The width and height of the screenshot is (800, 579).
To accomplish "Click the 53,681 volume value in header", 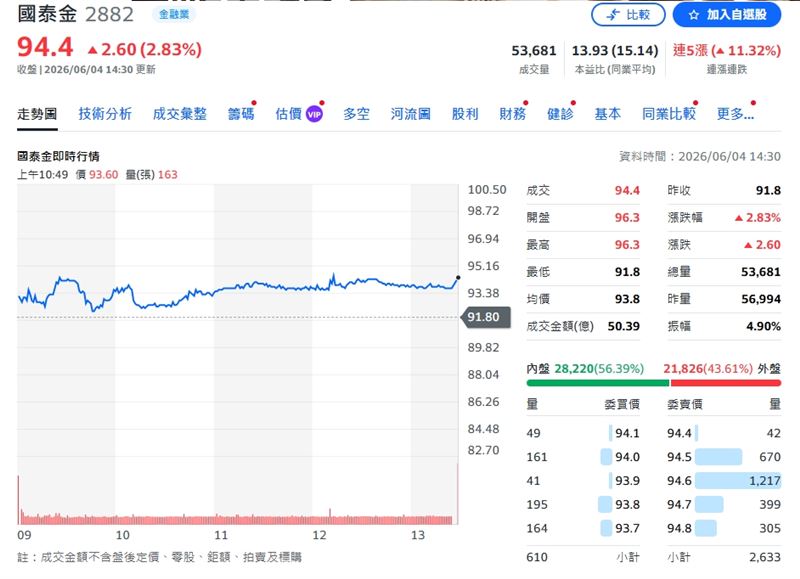I will pos(534,51).
